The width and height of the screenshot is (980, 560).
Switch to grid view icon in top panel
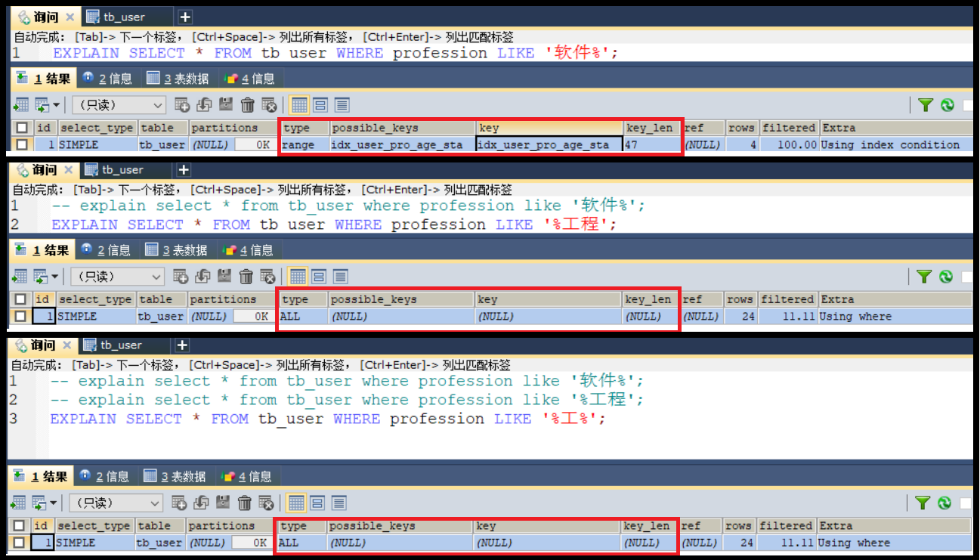coord(299,105)
